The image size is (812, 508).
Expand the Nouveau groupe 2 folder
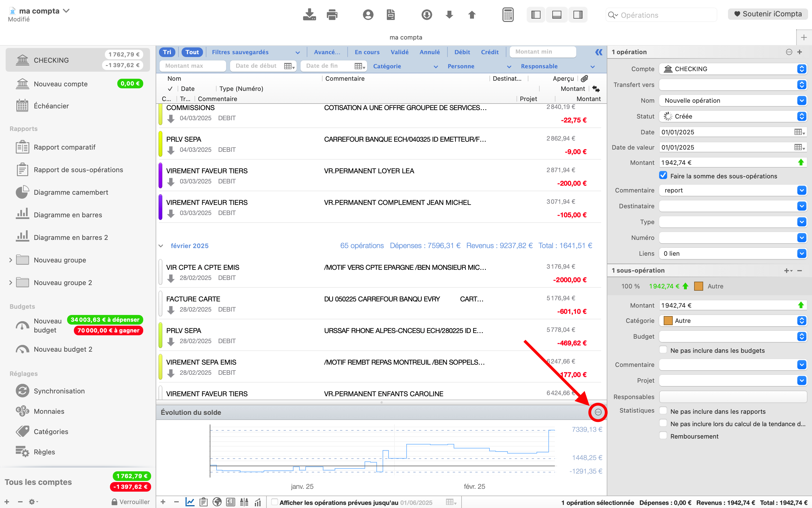point(11,283)
